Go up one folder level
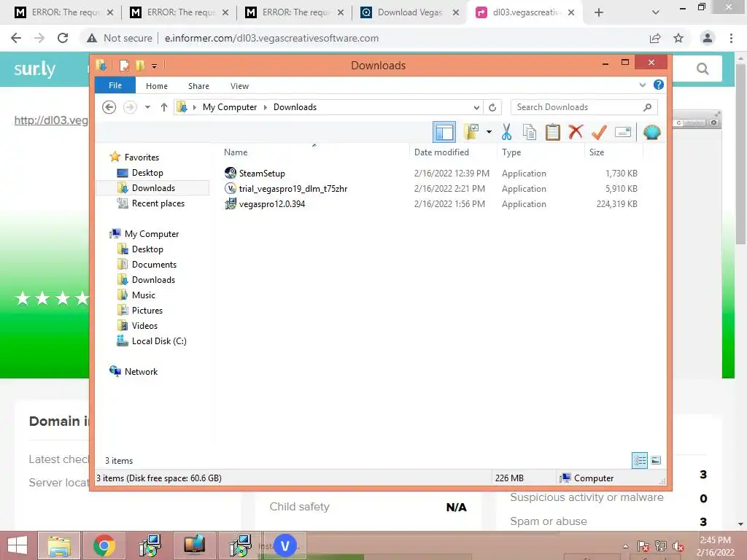 pyautogui.click(x=164, y=107)
